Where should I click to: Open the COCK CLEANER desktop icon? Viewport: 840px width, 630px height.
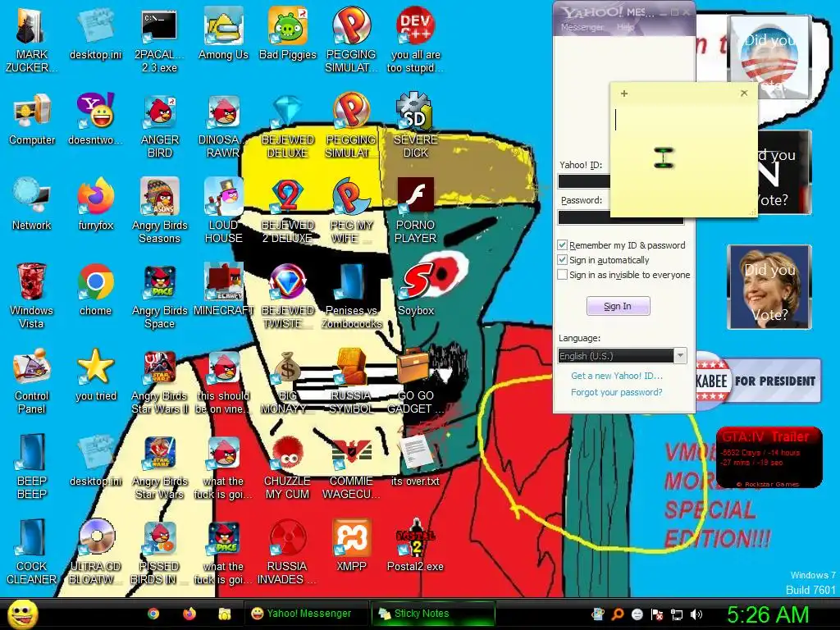pos(32,551)
